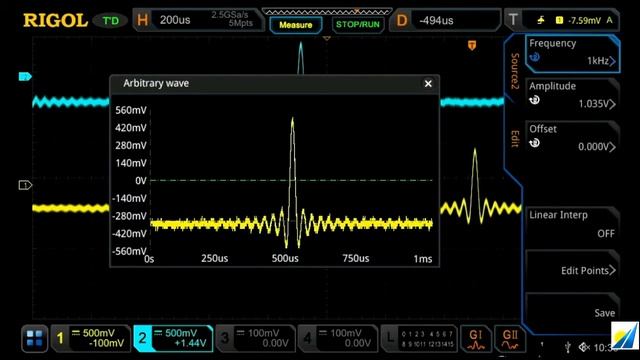Enable channel 3 100mV label
The width and height of the screenshot is (640, 360).
(263, 333)
